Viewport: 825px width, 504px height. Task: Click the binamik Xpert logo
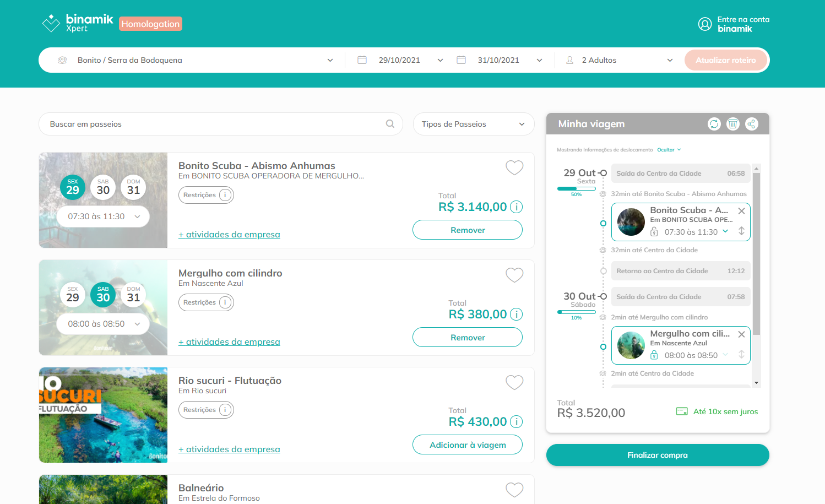point(78,23)
